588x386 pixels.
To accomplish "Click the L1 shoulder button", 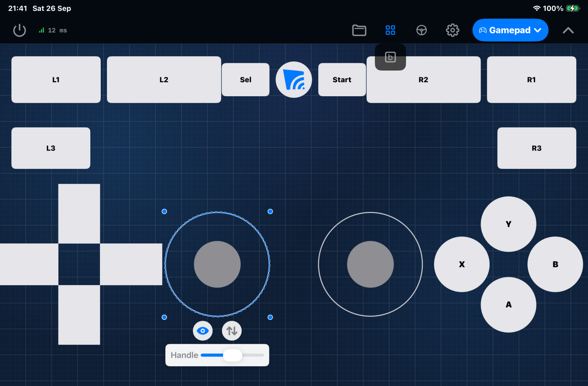I will point(56,80).
